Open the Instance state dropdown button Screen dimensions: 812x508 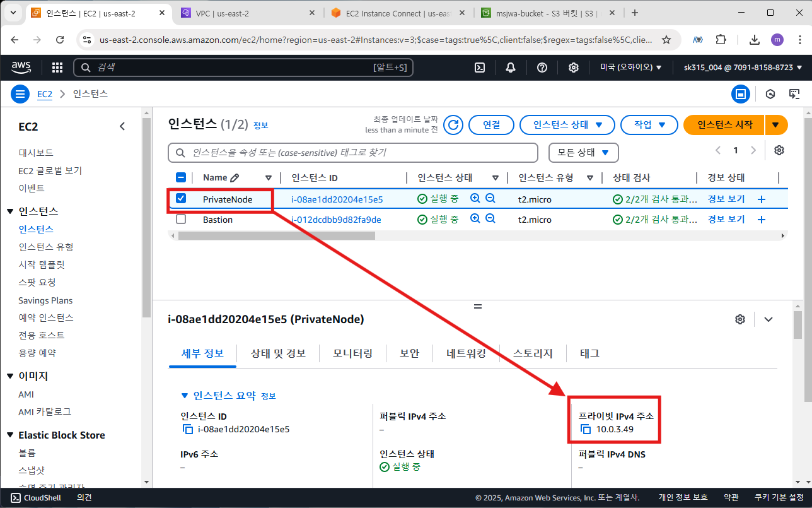coord(567,125)
